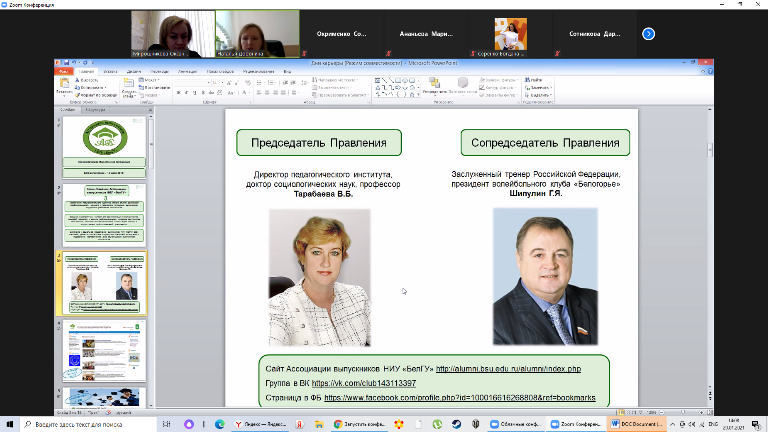Open the Windows Start menu
Viewport: 768px width, 432px height.
pos(9,423)
